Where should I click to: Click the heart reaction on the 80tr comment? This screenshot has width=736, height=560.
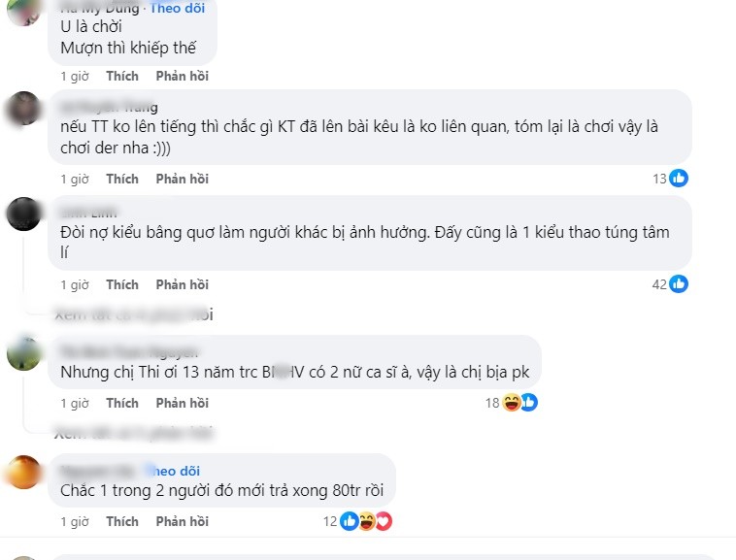383,521
